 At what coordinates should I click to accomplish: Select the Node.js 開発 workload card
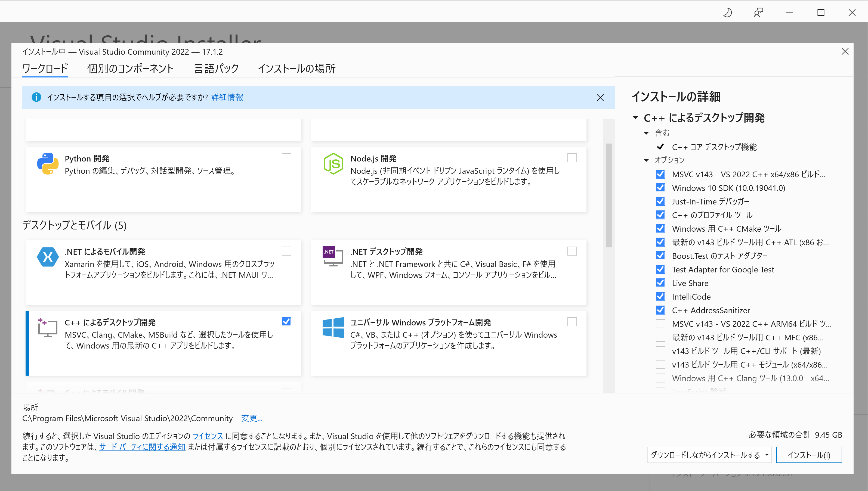[449, 179]
